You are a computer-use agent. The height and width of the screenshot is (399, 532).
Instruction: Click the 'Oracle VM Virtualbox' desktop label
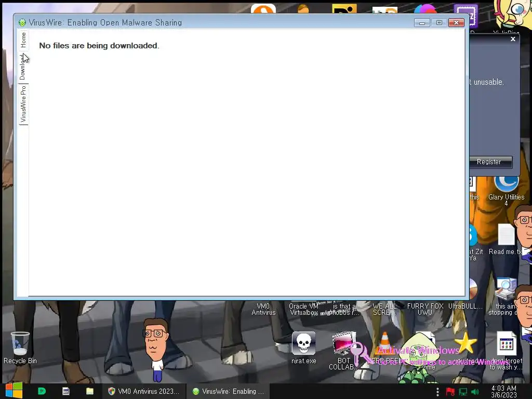click(x=303, y=310)
